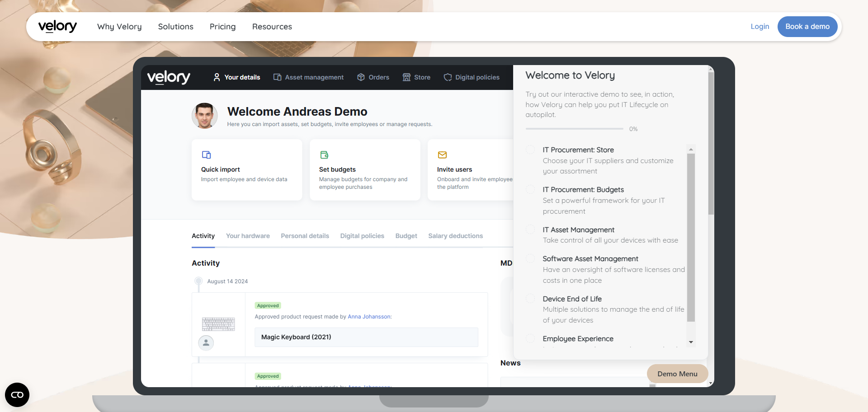Go to Pricing page

223,27
